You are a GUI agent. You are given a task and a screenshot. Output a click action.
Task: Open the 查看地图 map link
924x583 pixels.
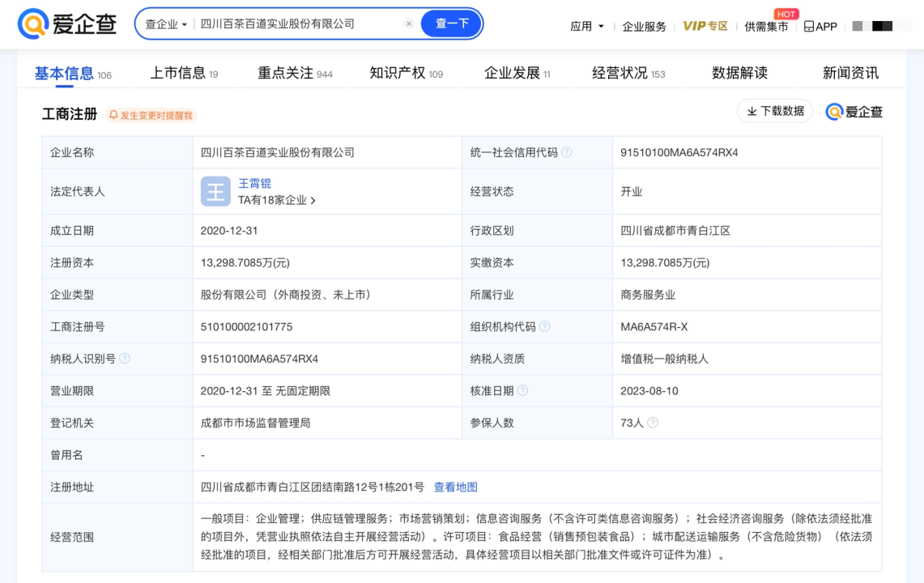click(x=455, y=487)
